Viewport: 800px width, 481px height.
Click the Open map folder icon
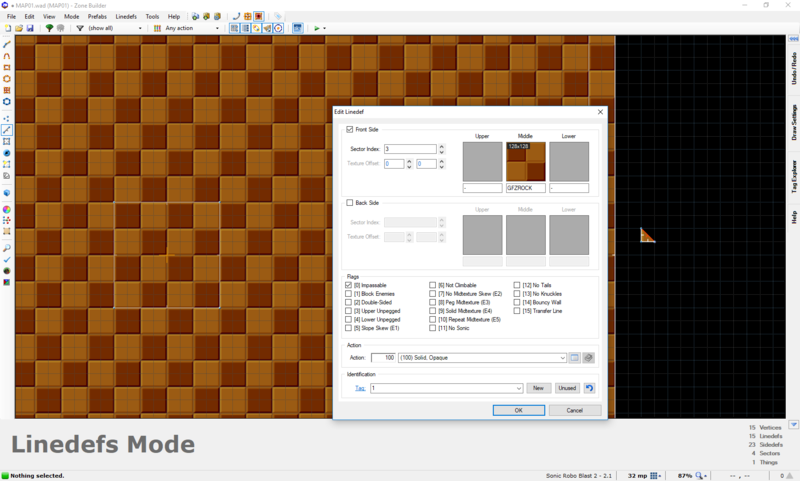18,28
